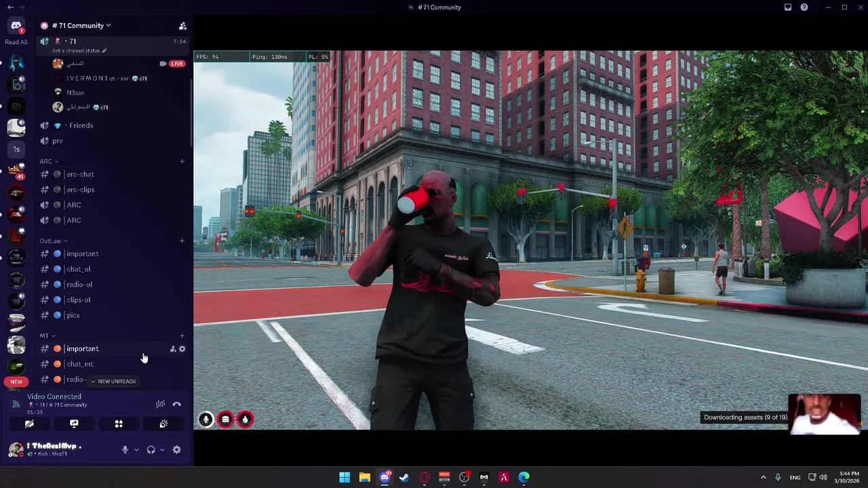Open the arc-clips channel
The width and height of the screenshot is (868, 488).
[80, 190]
